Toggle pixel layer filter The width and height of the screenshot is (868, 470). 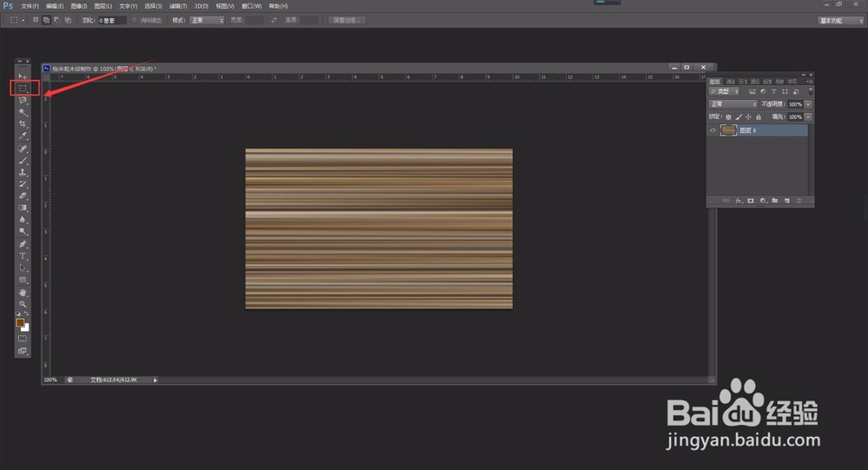pyautogui.click(x=752, y=91)
